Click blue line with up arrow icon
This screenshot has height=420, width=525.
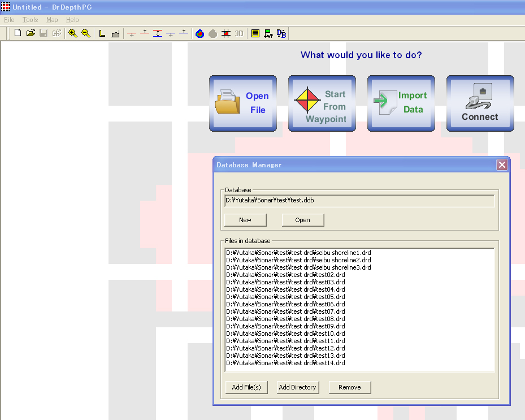[x=184, y=33]
